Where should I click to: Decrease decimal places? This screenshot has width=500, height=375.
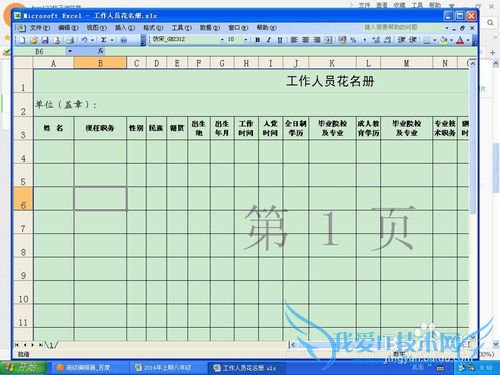click(x=387, y=40)
